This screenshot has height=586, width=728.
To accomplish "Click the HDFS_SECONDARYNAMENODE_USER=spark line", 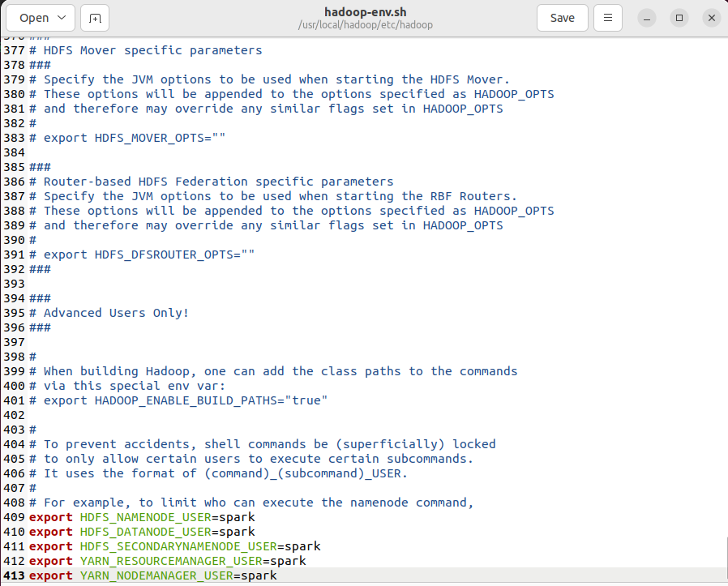I will 174,546.
